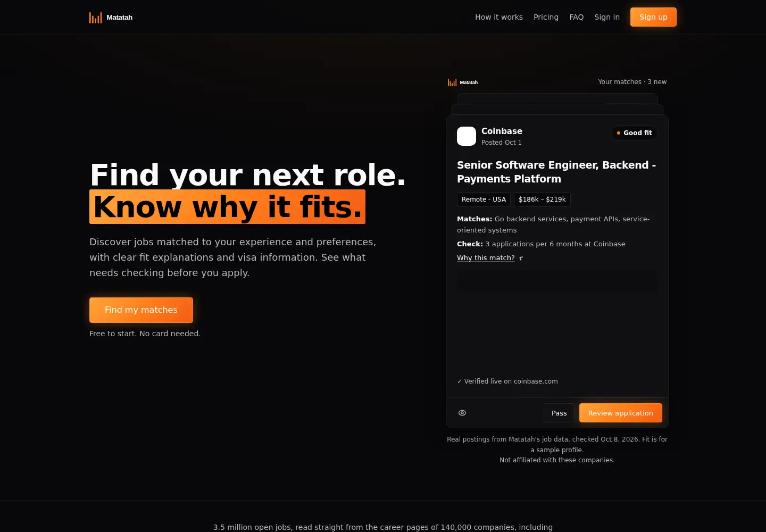This screenshot has width=766, height=532.
Task: Click the Matches: Go backend services line
Action: click(x=553, y=225)
